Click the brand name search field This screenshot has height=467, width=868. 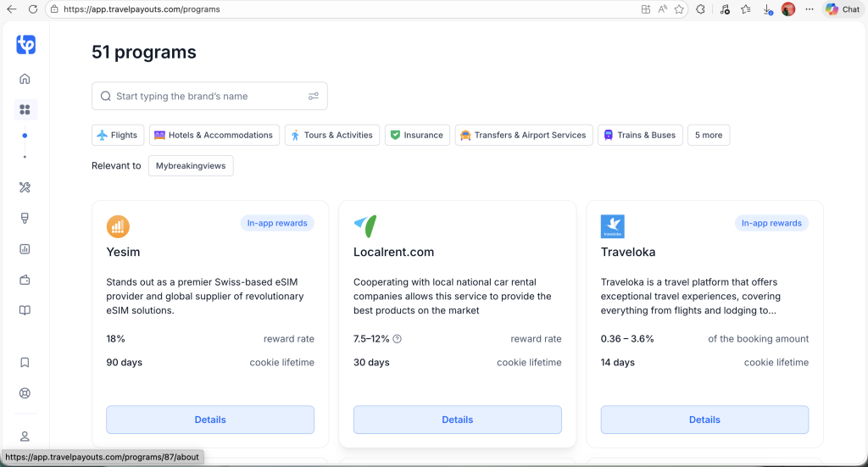(x=210, y=97)
